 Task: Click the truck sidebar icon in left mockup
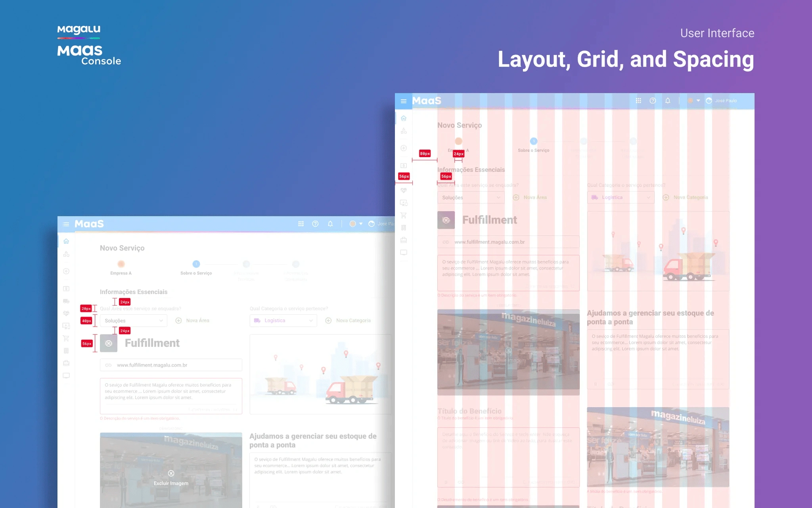pyautogui.click(x=66, y=301)
